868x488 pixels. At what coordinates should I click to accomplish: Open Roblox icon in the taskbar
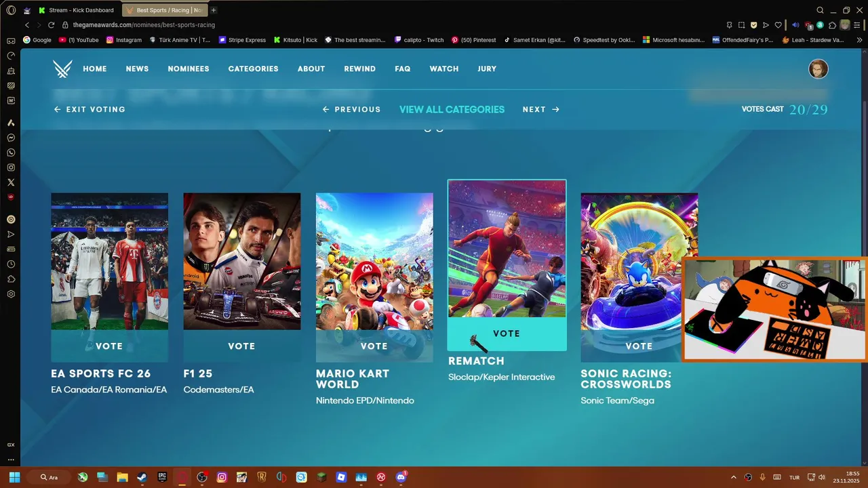click(x=341, y=477)
